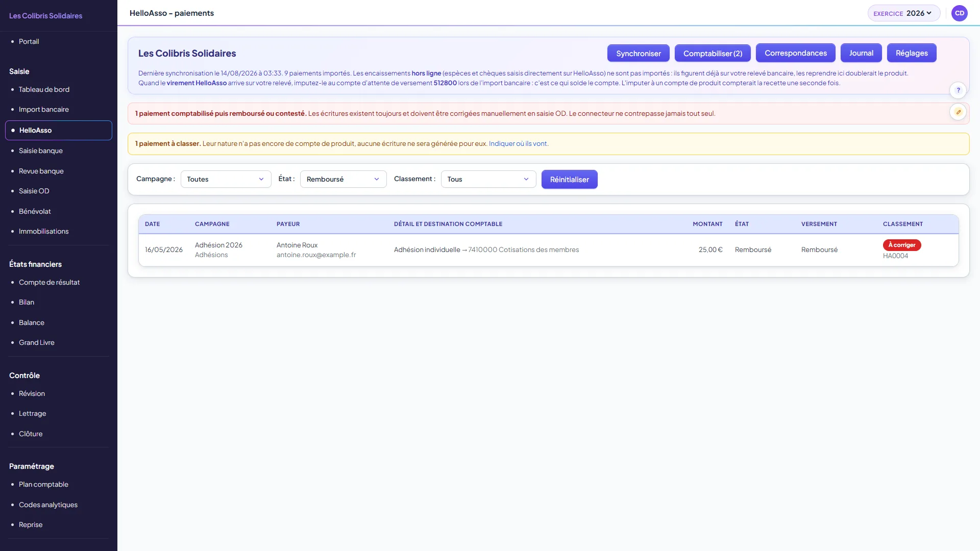Open Compte de résultat in the sidebar
980x551 pixels.
coord(49,282)
